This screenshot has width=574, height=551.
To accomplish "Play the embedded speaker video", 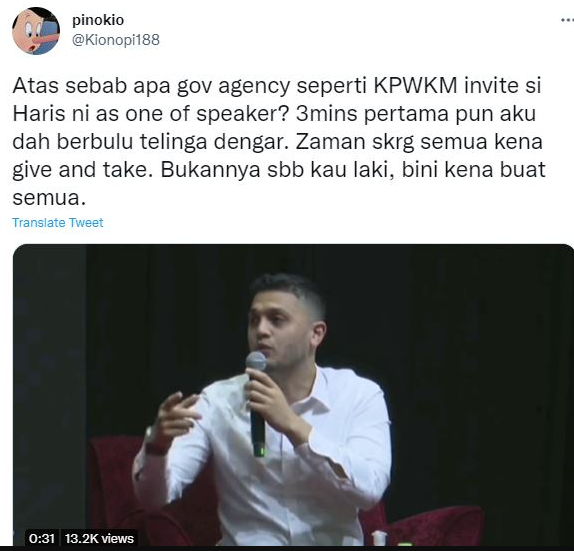I will click(x=293, y=395).
